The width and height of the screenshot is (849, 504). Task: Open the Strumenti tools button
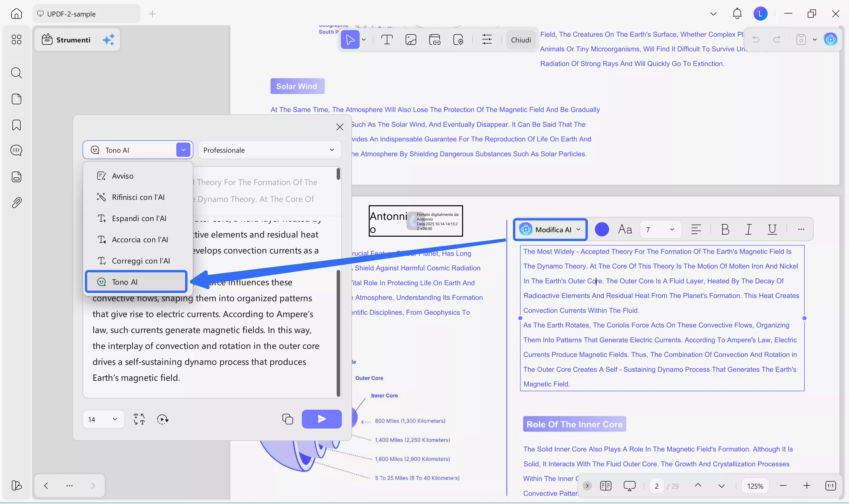(66, 40)
